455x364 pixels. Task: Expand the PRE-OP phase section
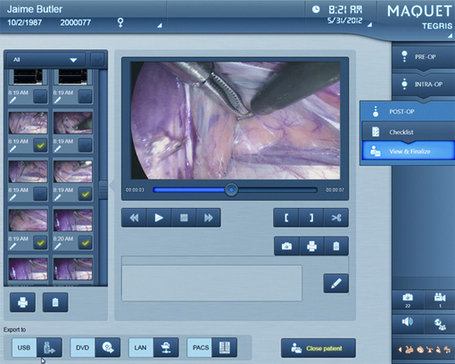(x=424, y=57)
